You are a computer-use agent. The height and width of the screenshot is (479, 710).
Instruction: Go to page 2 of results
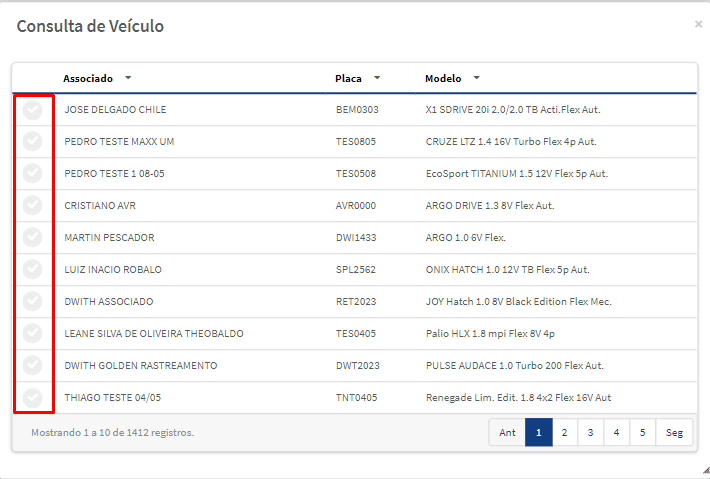tap(565, 432)
